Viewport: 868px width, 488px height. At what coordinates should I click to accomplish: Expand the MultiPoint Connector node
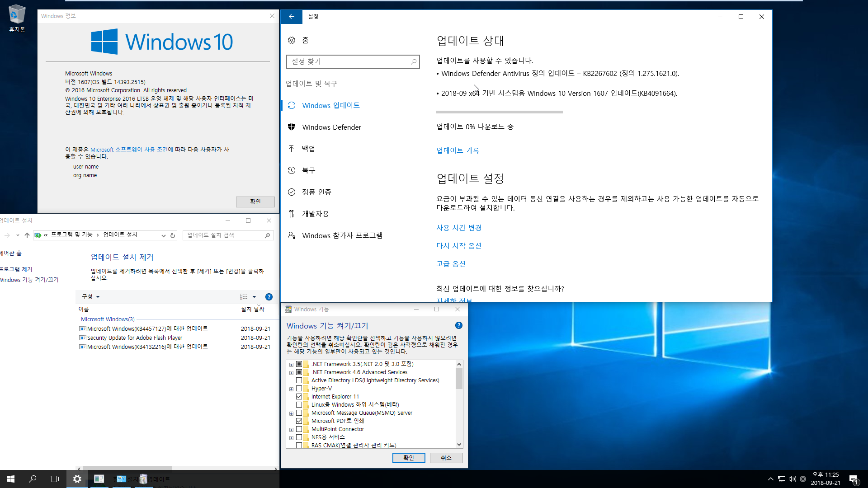click(x=291, y=430)
